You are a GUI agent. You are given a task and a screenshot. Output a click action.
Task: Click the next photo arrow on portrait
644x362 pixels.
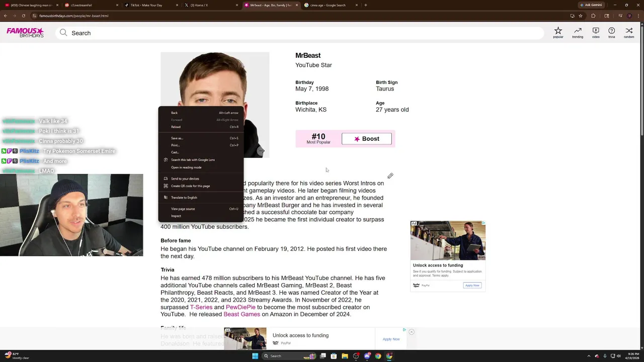tap(261, 151)
